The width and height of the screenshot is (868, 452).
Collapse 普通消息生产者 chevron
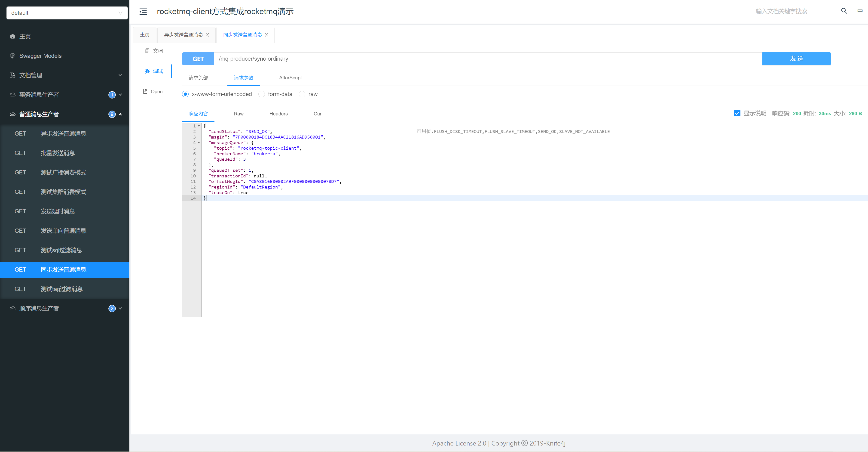pyautogui.click(x=120, y=114)
